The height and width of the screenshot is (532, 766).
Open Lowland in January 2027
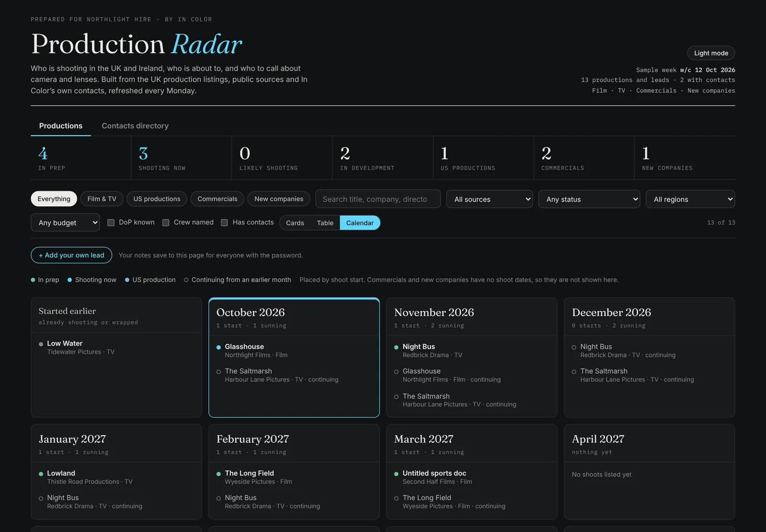(116, 477)
